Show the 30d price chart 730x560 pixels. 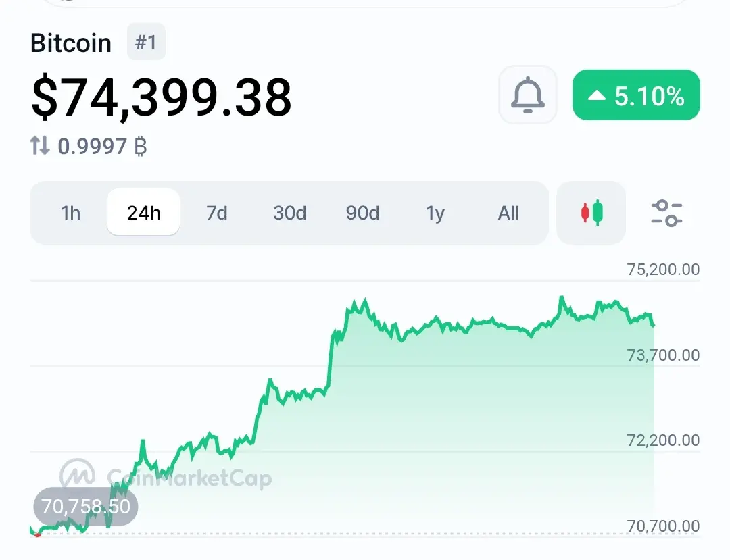[x=289, y=213]
